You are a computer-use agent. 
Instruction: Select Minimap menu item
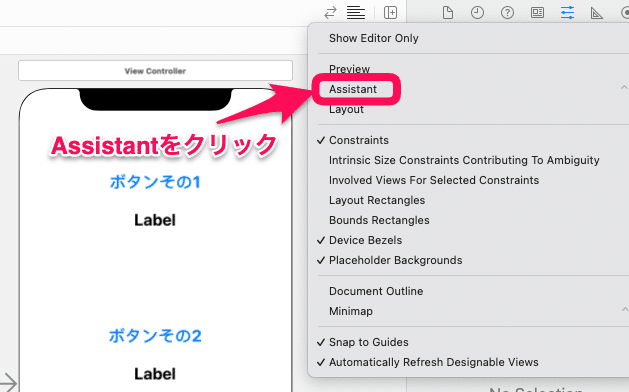(351, 311)
